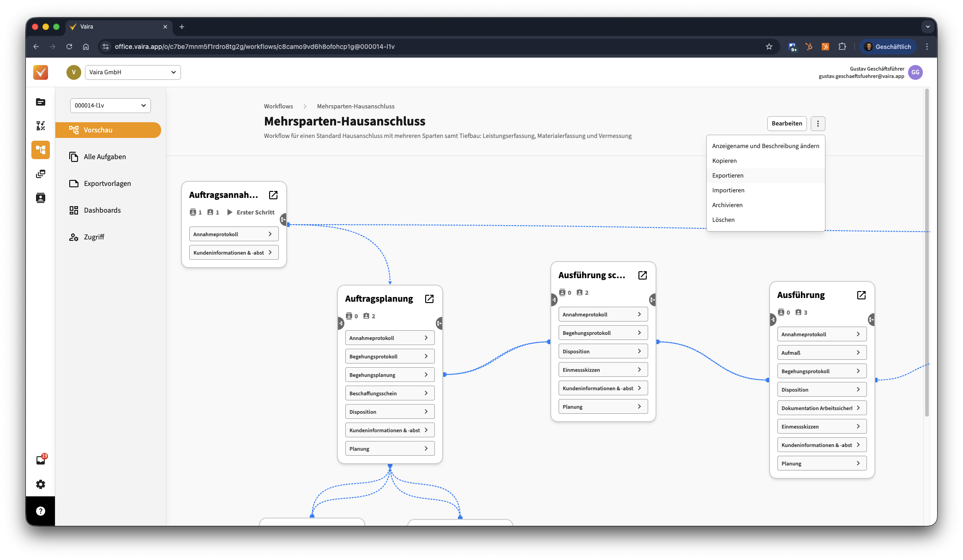Open the Ausführung step external-link icon

(861, 295)
